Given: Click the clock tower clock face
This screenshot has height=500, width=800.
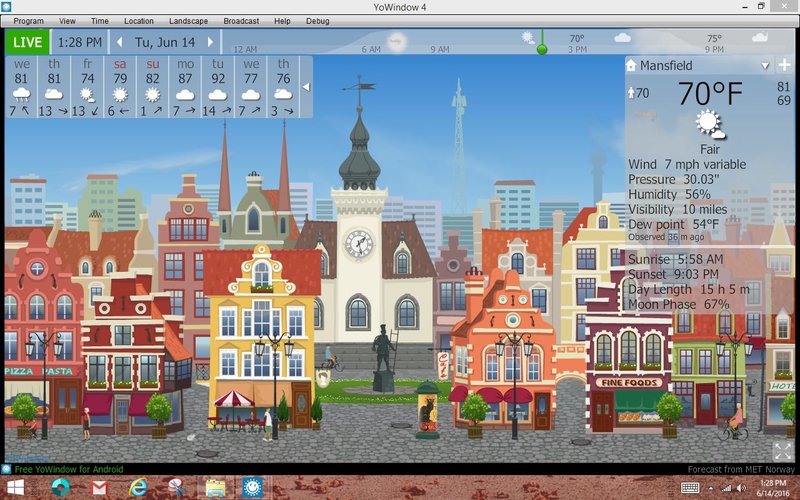Looking at the screenshot, I should [358, 243].
